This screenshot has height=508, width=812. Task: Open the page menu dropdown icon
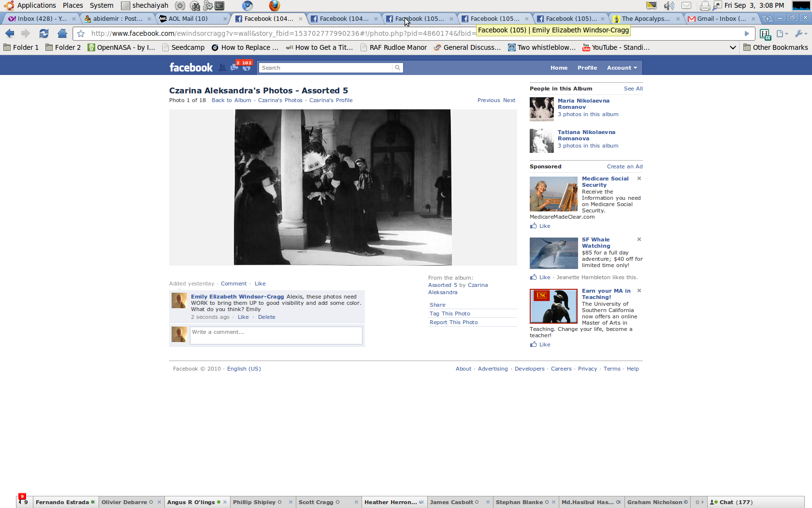tap(782, 33)
